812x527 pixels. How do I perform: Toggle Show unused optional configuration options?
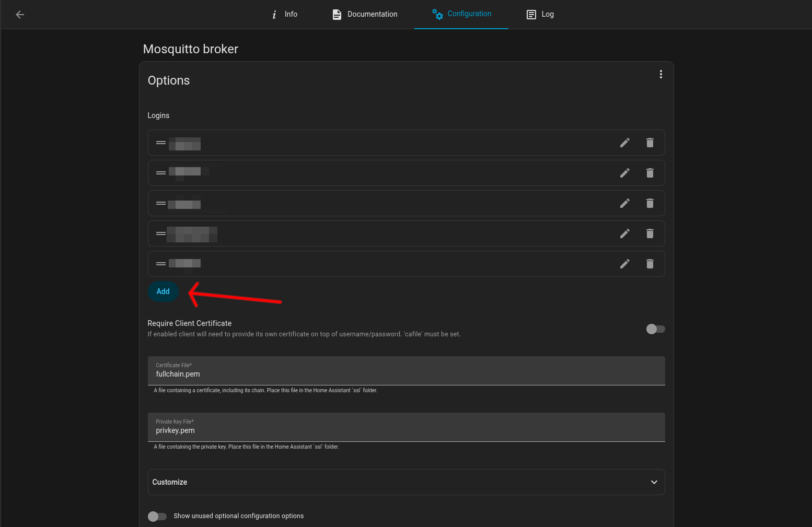pyautogui.click(x=157, y=516)
